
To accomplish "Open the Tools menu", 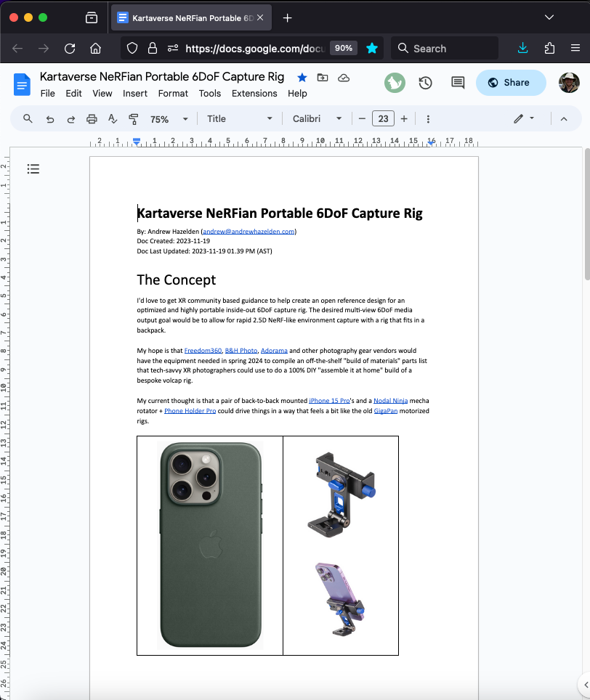I will [210, 93].
